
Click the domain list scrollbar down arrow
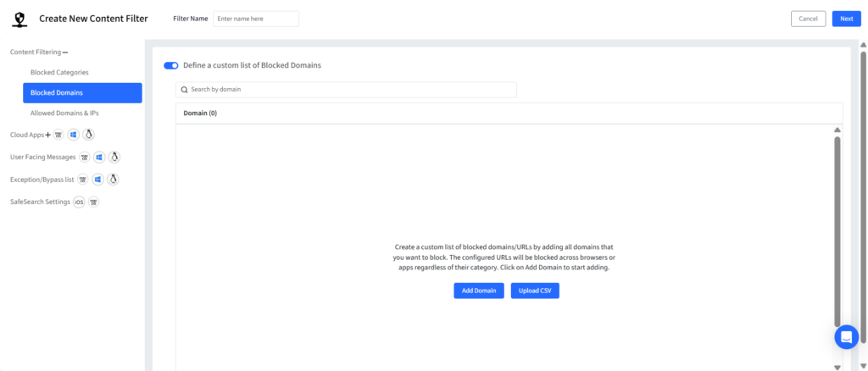pos(837,367)
